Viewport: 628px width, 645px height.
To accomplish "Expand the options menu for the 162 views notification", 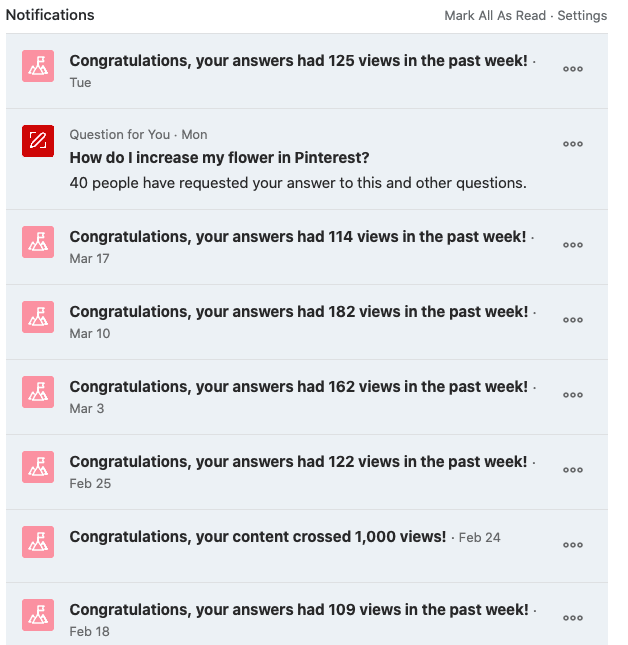I will 573,395.
